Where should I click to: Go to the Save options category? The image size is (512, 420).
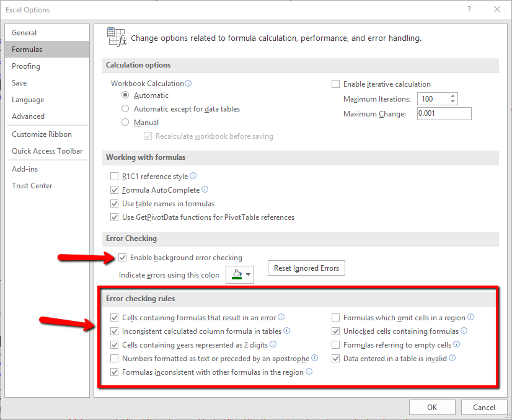tap(47, 82)
